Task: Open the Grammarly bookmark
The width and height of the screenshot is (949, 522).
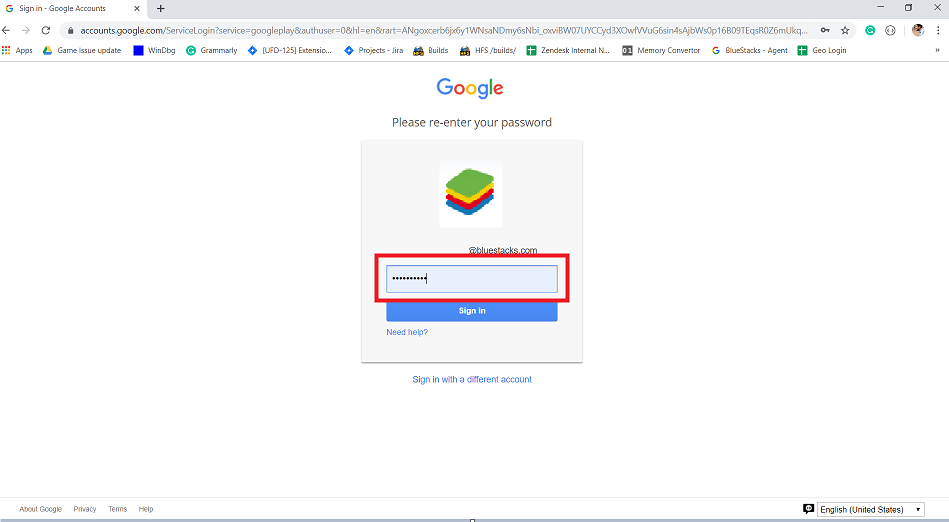Action: [212, 50]
